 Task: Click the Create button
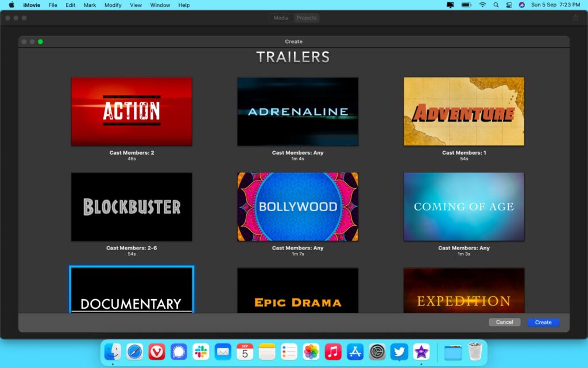point(543,322)
